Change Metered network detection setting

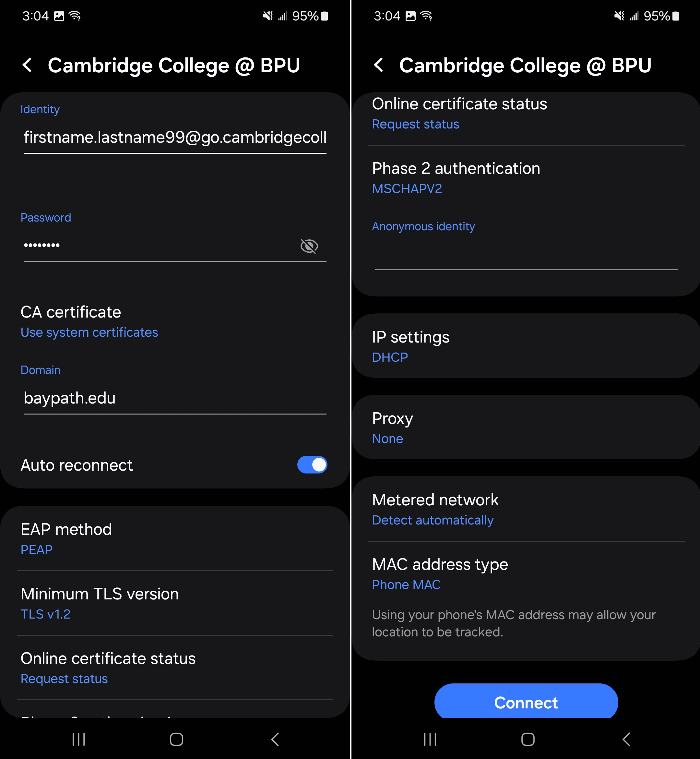(435, 509)
